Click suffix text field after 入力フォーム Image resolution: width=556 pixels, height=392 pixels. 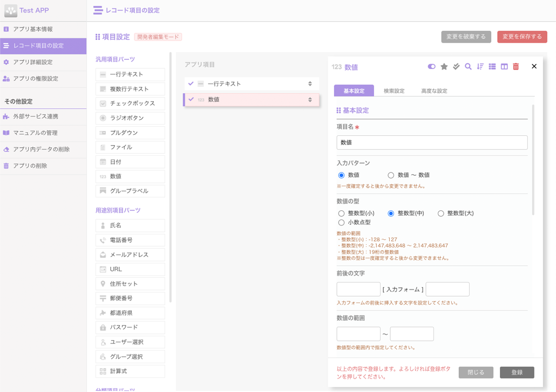pyautogui.click(x=447, y=290)
